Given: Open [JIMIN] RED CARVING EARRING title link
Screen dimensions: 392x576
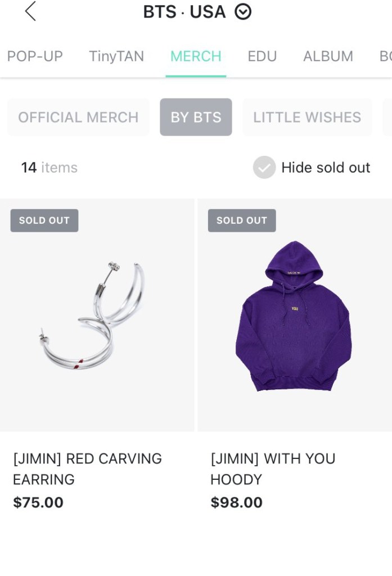Looking at the screenshot, I should (x=87, y=469).
